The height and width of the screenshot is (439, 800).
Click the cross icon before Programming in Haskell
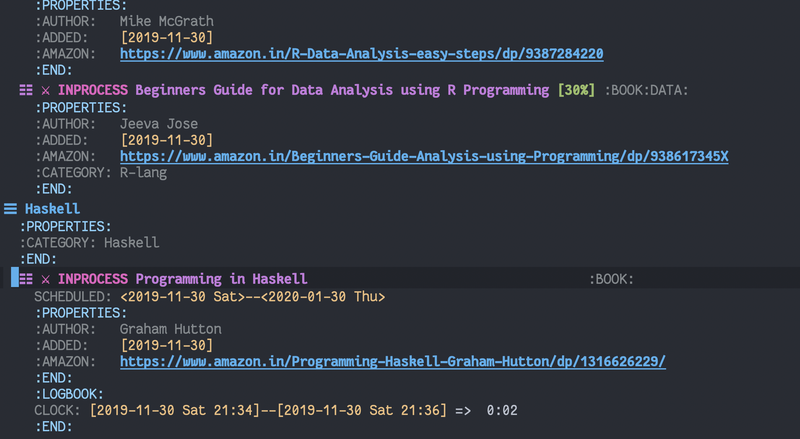coord(45,279)
